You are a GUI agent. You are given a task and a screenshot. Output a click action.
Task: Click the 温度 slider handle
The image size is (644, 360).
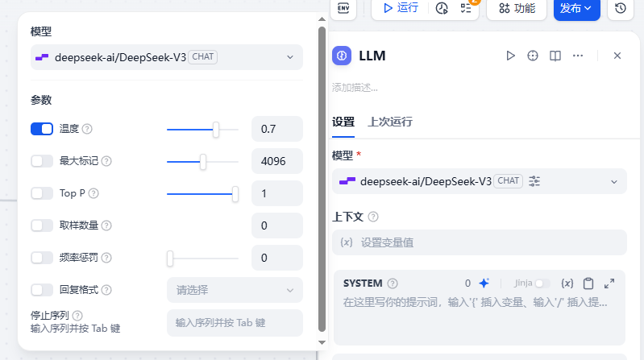[216, 130]
